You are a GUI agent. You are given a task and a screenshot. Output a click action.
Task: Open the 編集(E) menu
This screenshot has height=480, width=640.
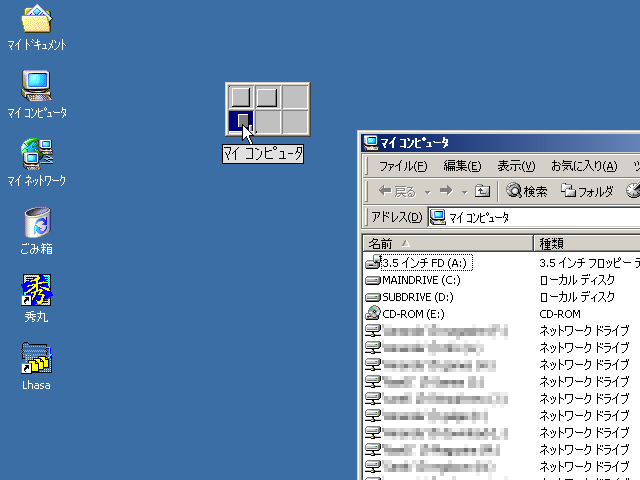[x=462, y=166]
